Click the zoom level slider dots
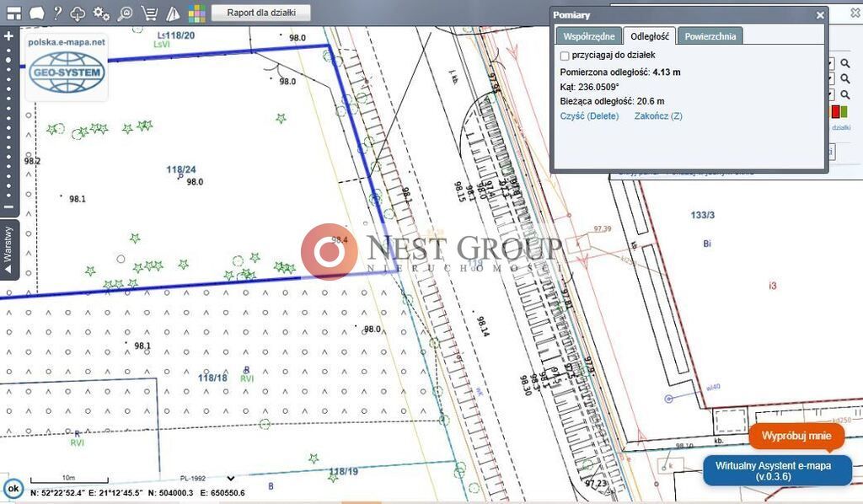The width and height of the screenshot is (863, 504). click(8, 122)
